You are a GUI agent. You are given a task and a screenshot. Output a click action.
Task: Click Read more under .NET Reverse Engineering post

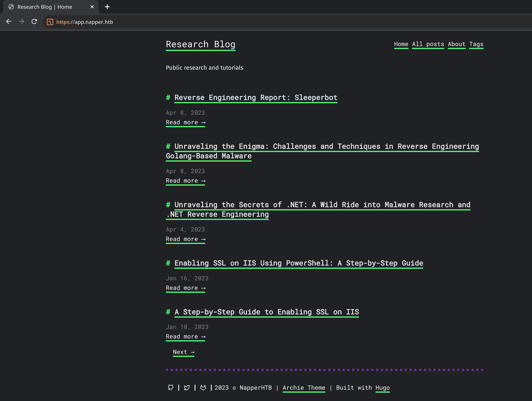185,239
